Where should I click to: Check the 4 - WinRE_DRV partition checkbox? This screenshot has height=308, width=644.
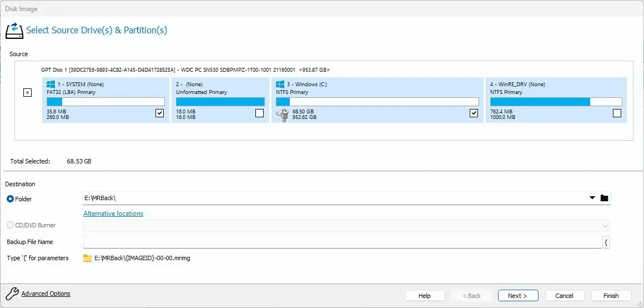(617, 113)
